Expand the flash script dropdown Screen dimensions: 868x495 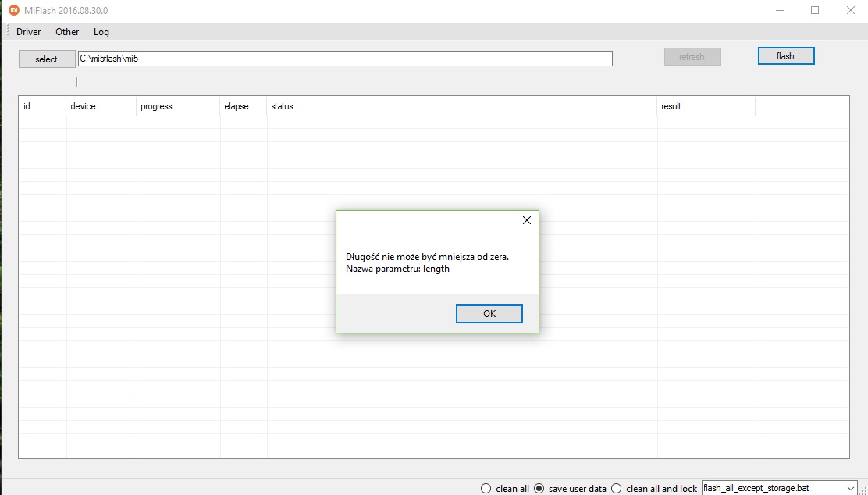pos(850,488)
